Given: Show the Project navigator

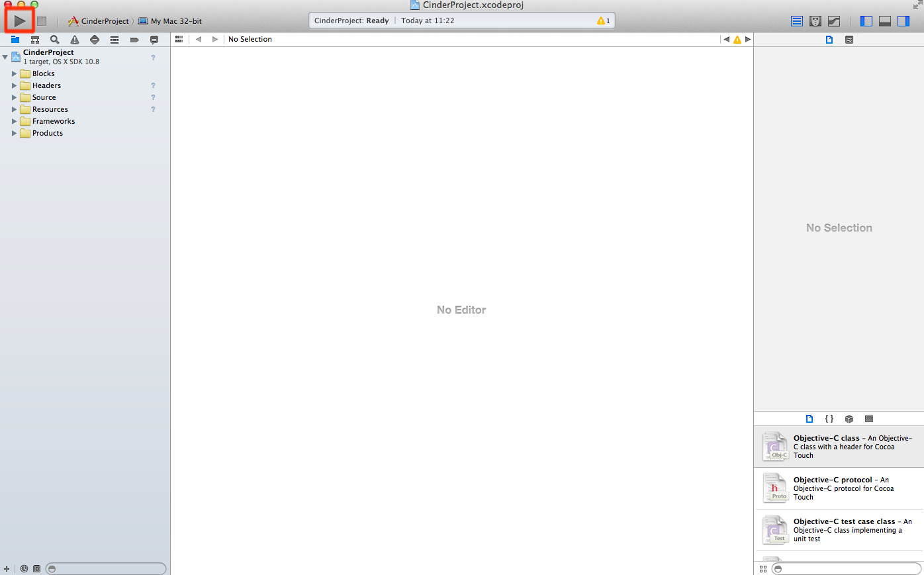Looking at the screenshot, I should coord(15,40).
